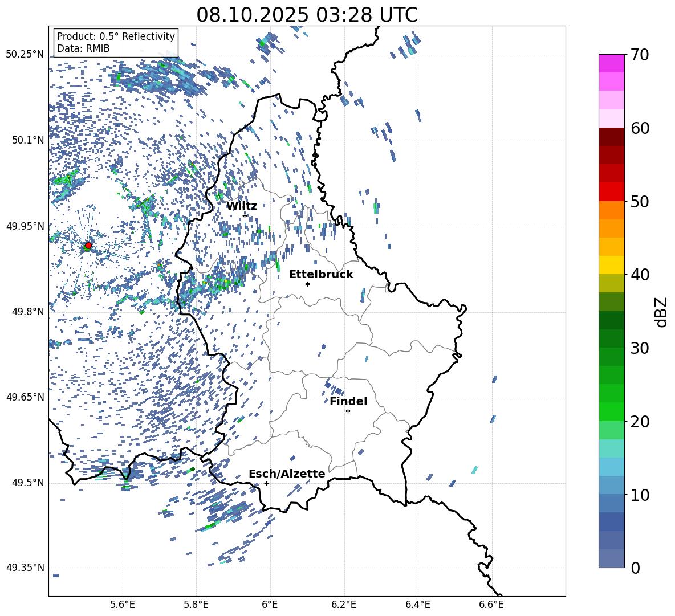The image size is (675, 616).
Task: Click the bottom blue-gray 0 dBZ colorbar segment
Action: [x=611, y=558]
